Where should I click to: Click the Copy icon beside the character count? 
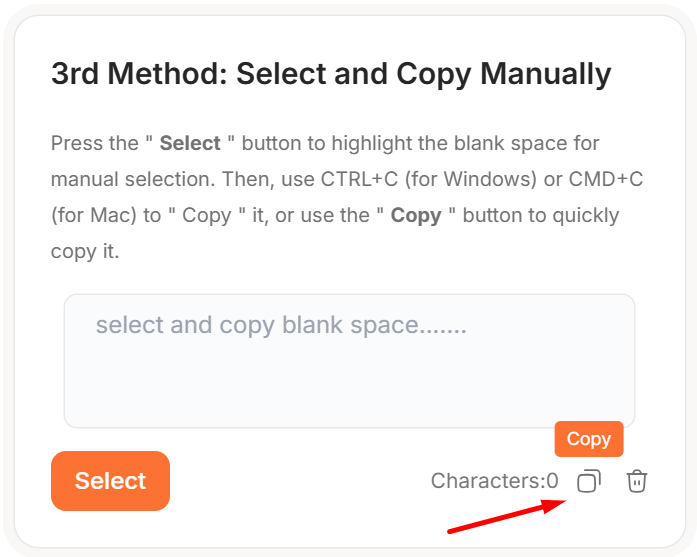(588, 481)
